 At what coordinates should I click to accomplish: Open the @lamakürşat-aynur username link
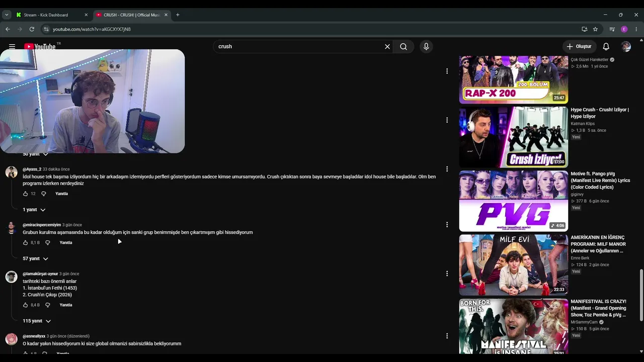[40, 274]
